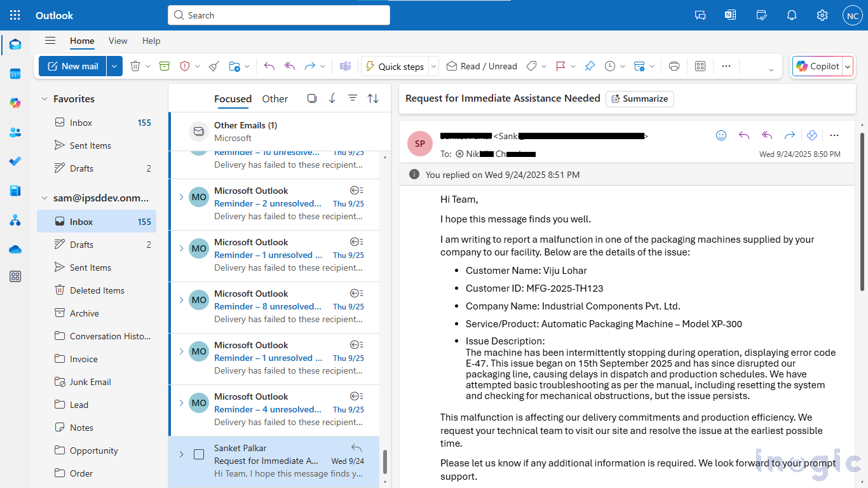The image size is (868, 488).
Task: Click the Read / Unread button
Action: click(x=482, y=66)
